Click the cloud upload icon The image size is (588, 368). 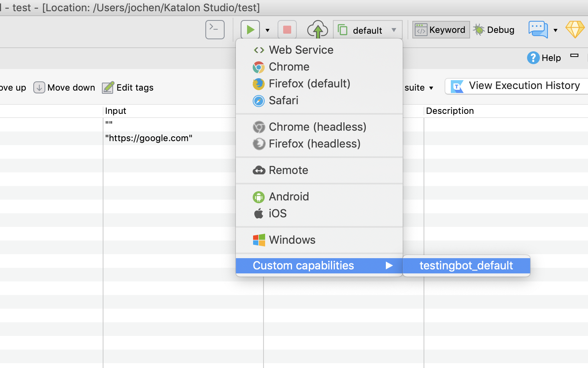pos(318,30)
